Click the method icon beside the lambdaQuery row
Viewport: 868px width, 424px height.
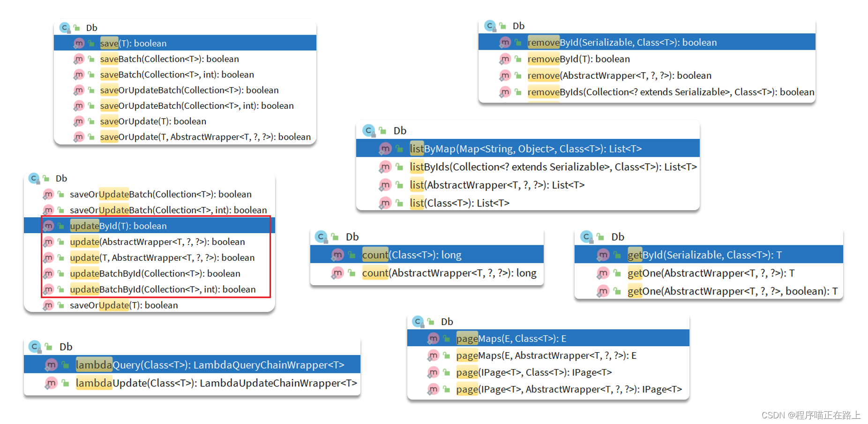click(x=51, y=365)
